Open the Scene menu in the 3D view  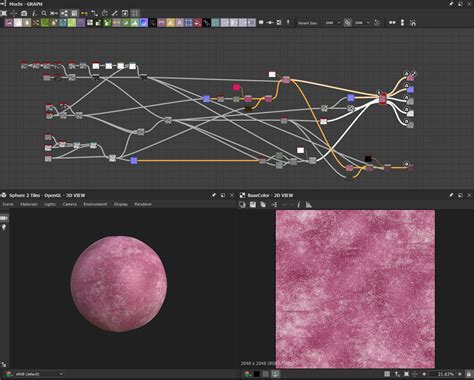[8, 204]
